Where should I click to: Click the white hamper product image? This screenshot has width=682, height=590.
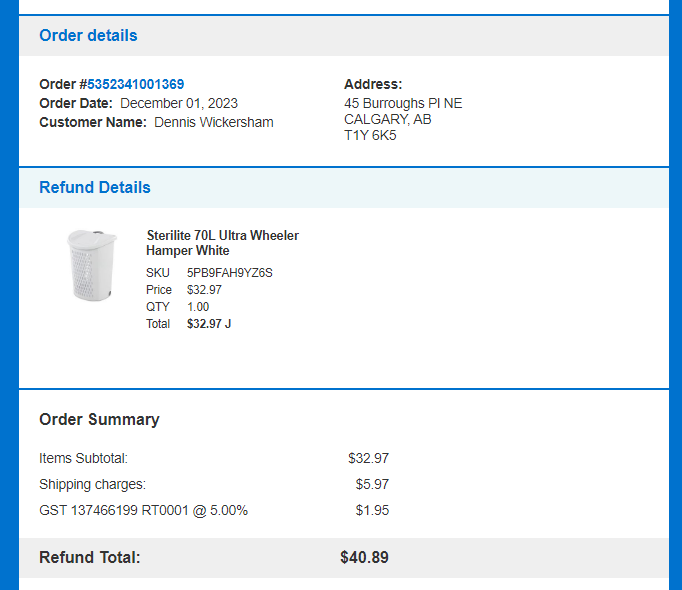pos(92,265)
